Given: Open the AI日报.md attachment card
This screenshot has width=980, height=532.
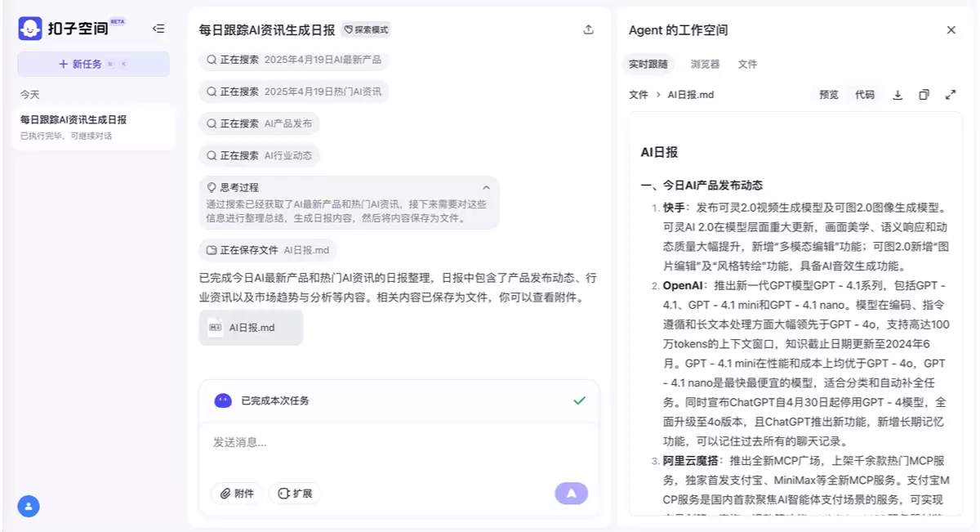Looking at the screenshot, I should click(x=251, y=328).
